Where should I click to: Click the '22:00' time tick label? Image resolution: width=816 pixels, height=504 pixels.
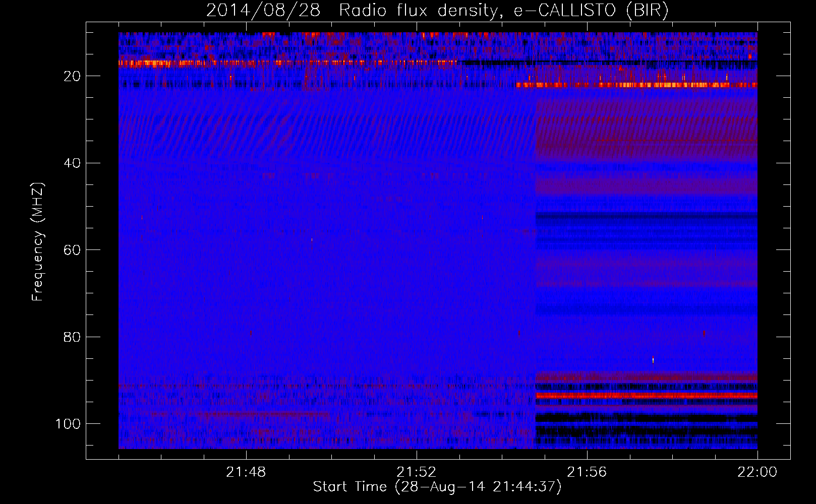point(757,472)
